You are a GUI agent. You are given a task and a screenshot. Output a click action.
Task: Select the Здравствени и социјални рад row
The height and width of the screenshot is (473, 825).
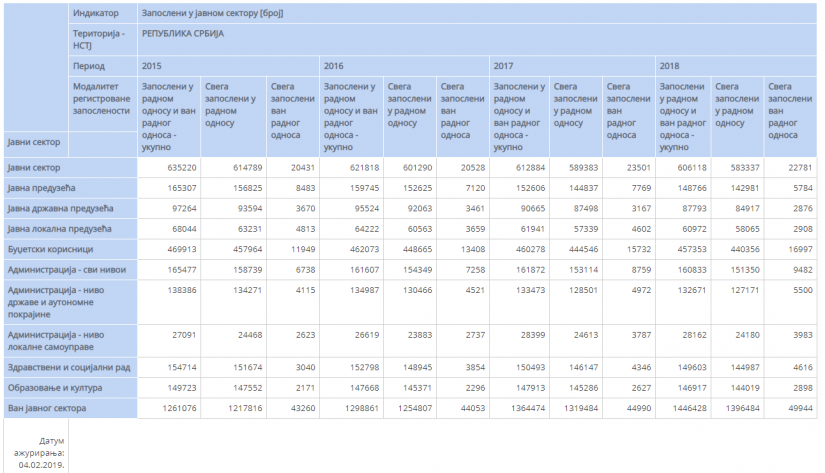(x=66, y=367)
